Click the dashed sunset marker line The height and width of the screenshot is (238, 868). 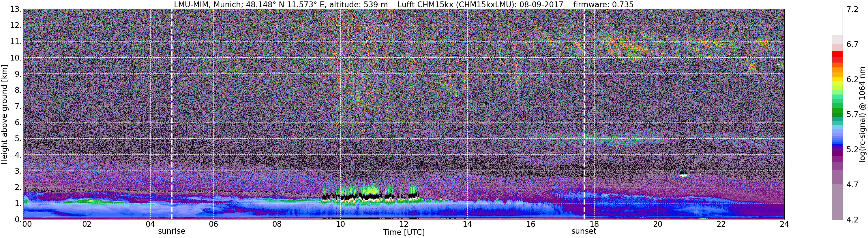pyautogui.click(x=584, y=114)
